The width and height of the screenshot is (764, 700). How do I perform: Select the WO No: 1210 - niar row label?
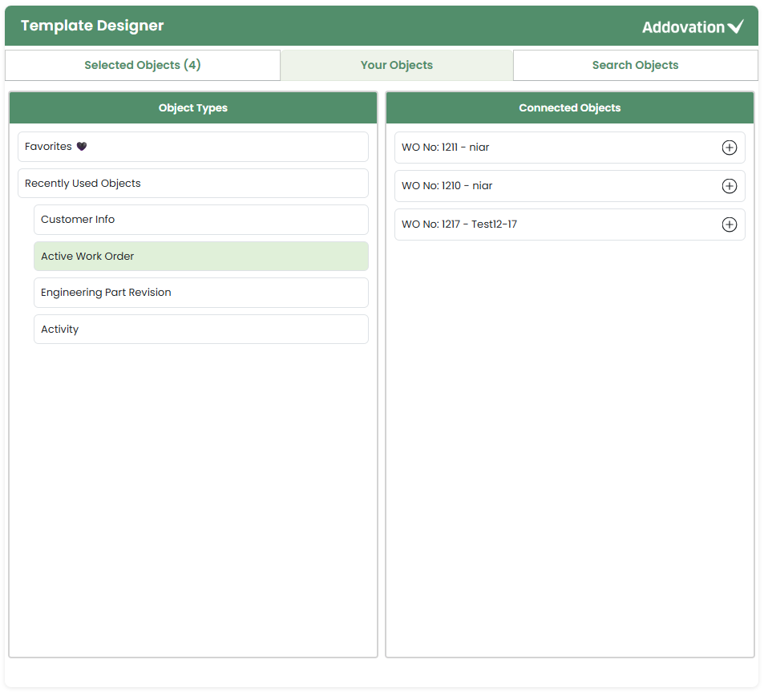click(447, 186)
